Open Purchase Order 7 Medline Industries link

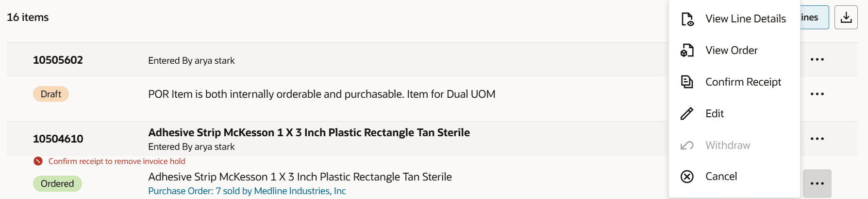point(247,191)
